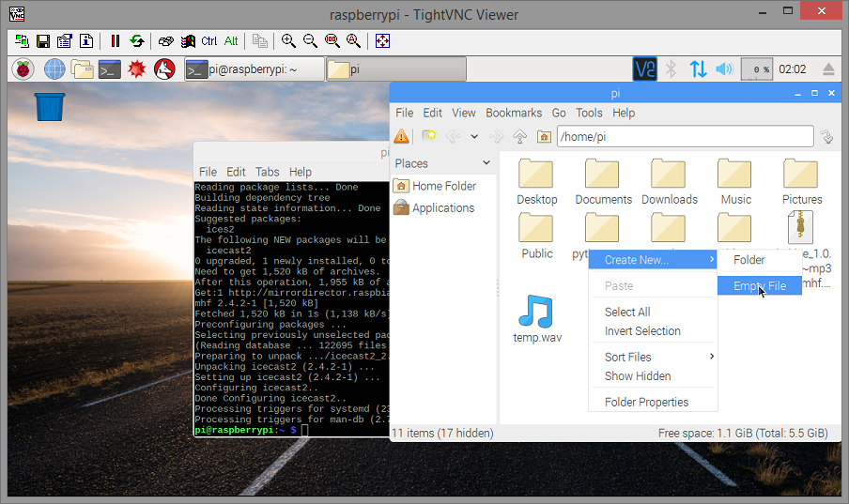Launch the web browser globe icon

[54, 69]
